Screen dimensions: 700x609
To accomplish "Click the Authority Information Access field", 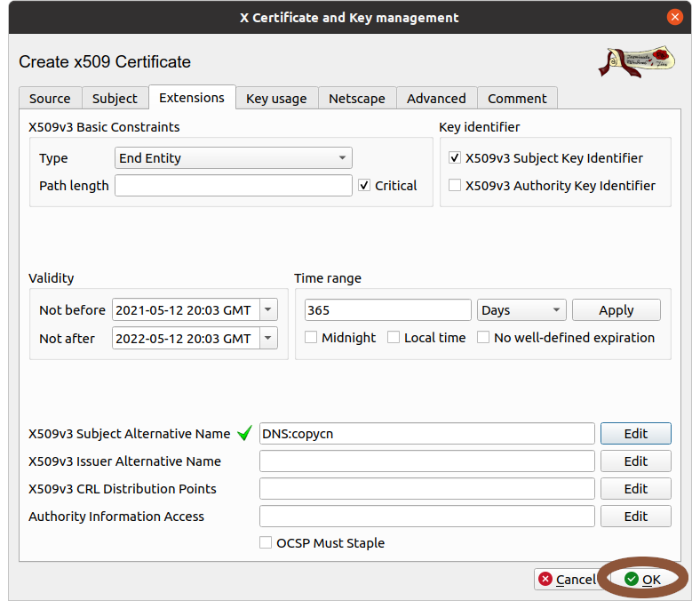I will click(x=426, y=516).
